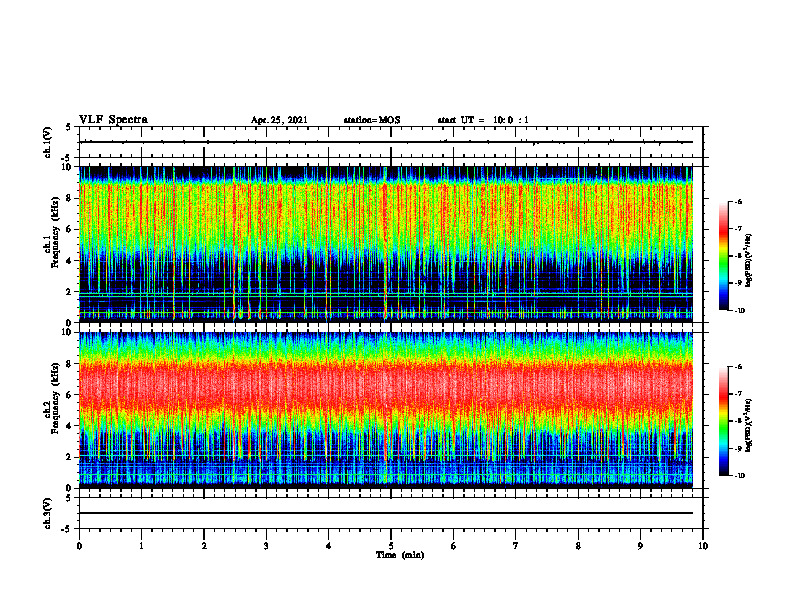Screen dimensions: 792x612
Task: Click the ch.3 voltage waveform trace
Action: pos(386,513)
